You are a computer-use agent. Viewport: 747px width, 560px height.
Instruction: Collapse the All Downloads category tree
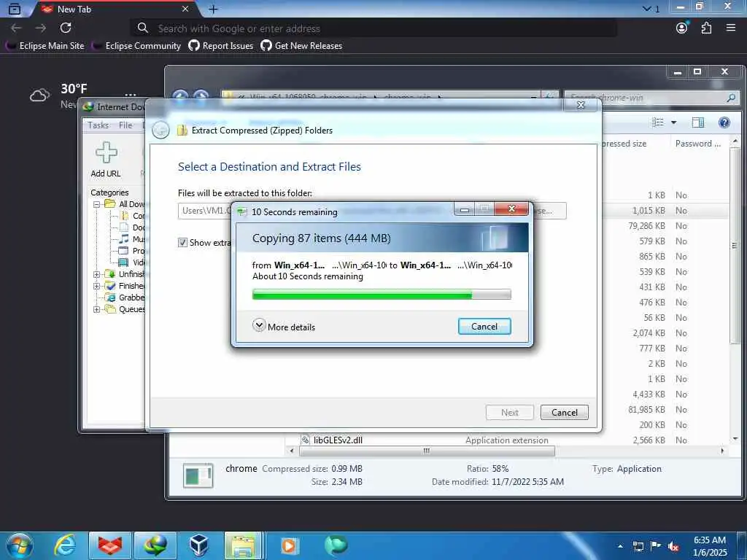97,204
